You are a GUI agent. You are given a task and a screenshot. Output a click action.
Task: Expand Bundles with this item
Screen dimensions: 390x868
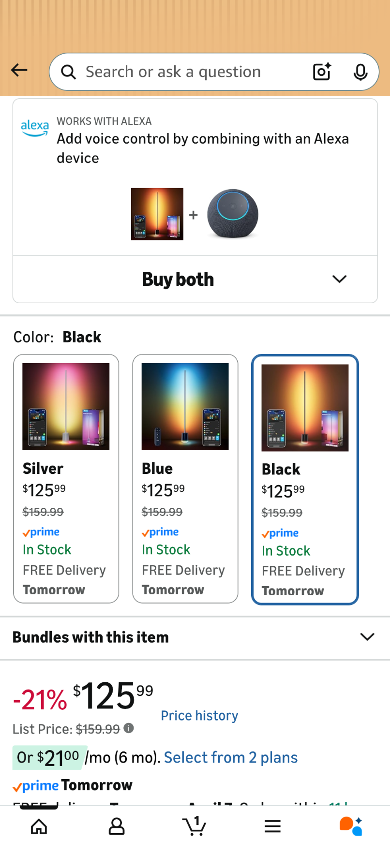point(195,637)
